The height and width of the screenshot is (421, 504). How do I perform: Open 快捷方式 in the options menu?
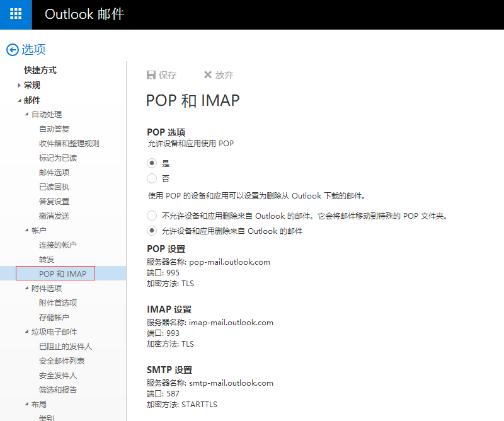(x=40, y=70)
